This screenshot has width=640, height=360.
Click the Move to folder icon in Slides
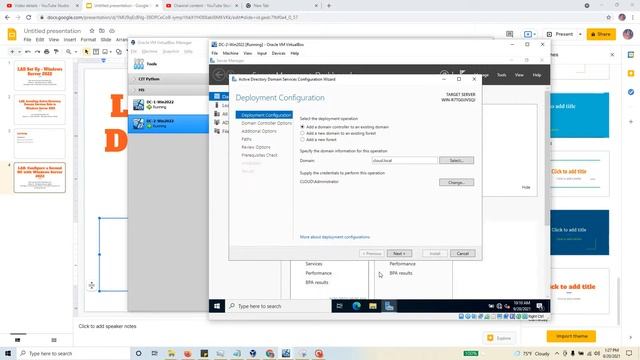pyautogui.click(x=102, y=31)
